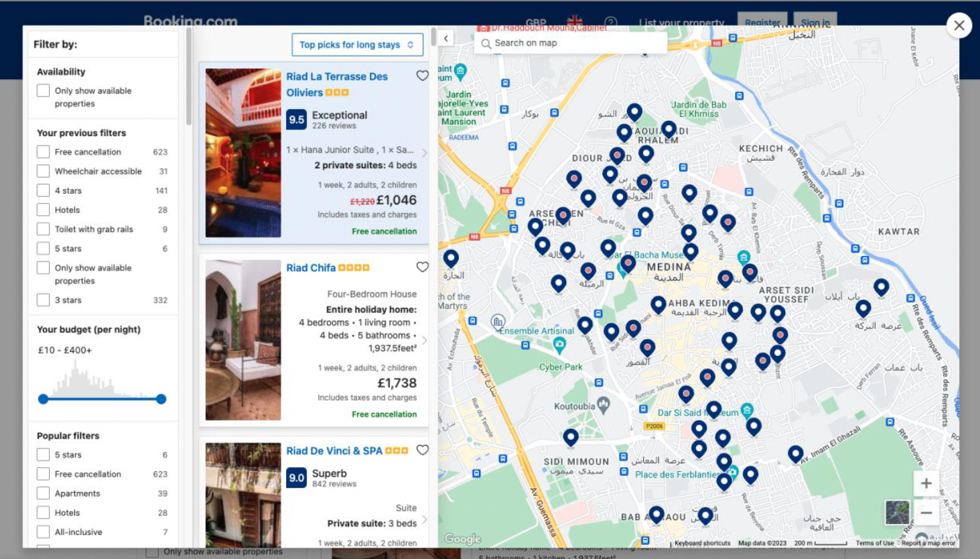980x559 pixels.
Task: Zoom in on the map
Action: (x=926, y=483)
